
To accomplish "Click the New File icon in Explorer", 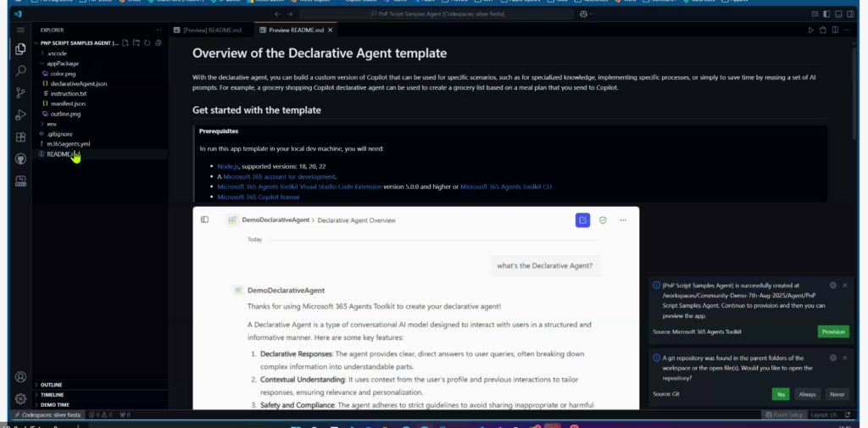I will click(x=125, y=42).
